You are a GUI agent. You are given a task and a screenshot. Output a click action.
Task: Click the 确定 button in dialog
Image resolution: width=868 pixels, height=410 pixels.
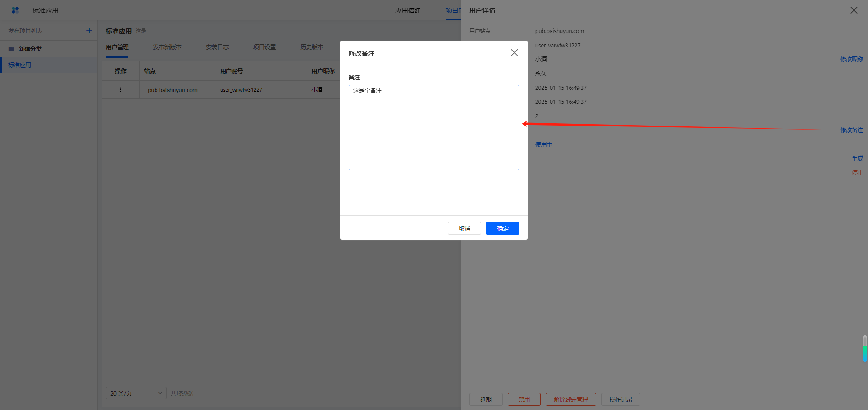(502, 228)
